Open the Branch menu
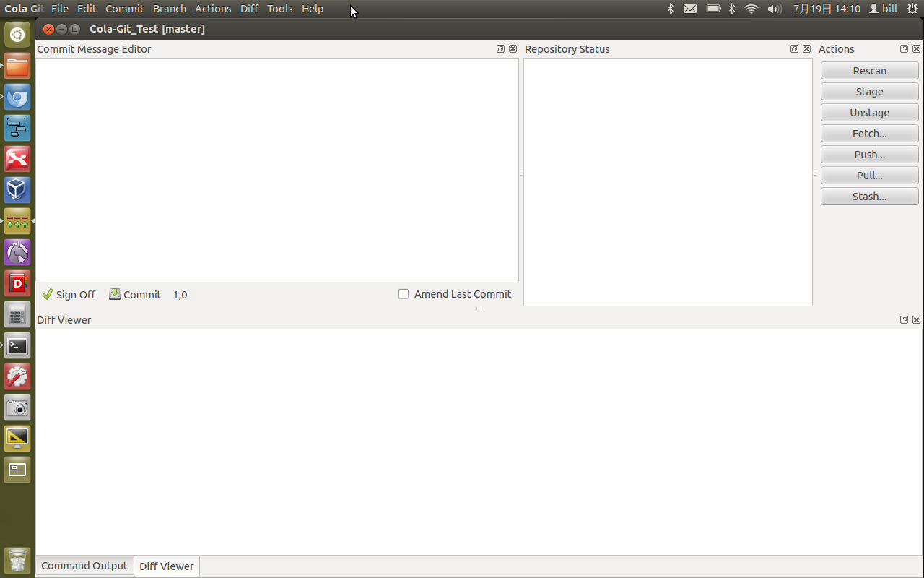Screen dimensions: 924x578 tap(169, 9)
